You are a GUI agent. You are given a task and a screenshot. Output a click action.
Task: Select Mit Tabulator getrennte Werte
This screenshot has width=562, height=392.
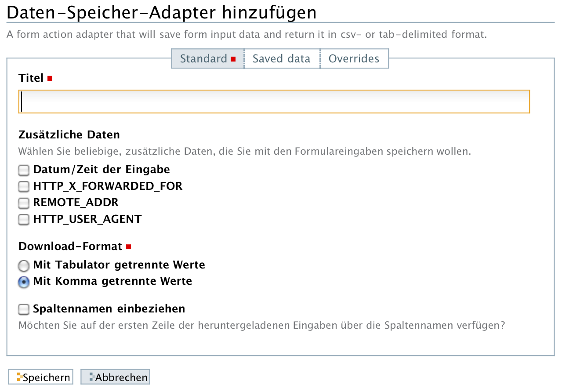24,265
